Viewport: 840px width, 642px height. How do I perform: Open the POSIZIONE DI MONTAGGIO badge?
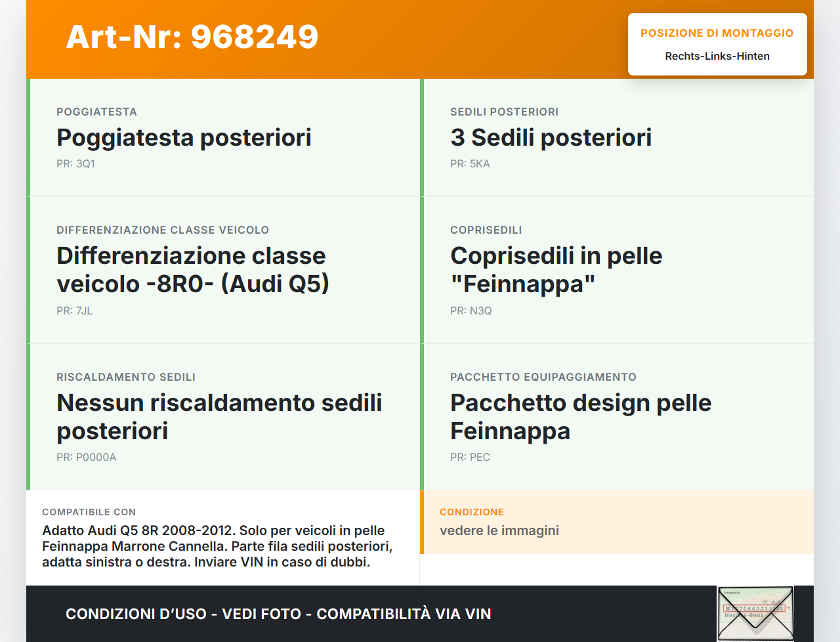tap(717, 32)
